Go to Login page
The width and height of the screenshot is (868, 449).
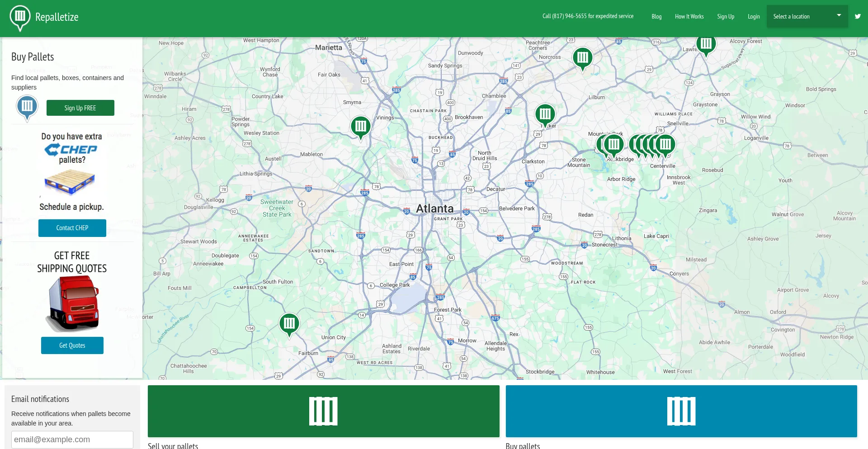coord(753,16)
